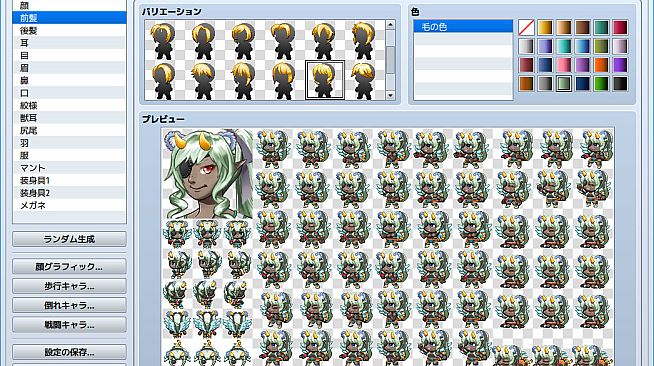This screenshot has width=654, height=366.
Task: Click variation scrollbar up arrow
Action: click(x=390, y=25)
